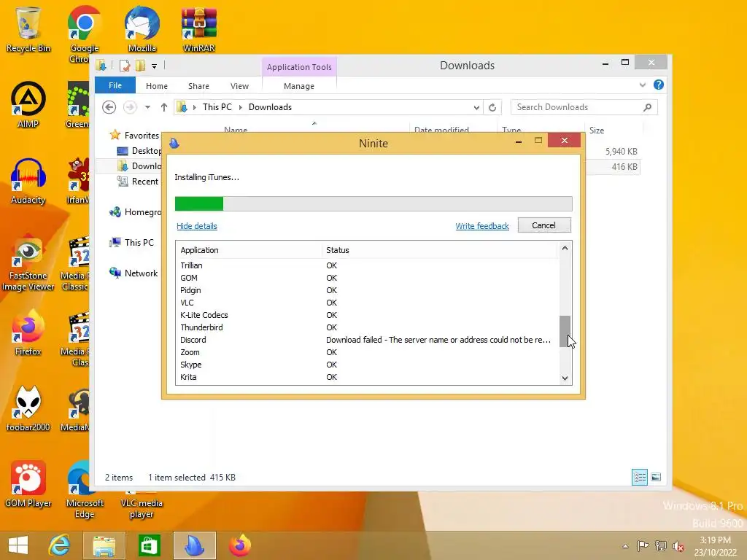
Task: Select the Application Tools contextual tab
Action: (x=299, y=67)
